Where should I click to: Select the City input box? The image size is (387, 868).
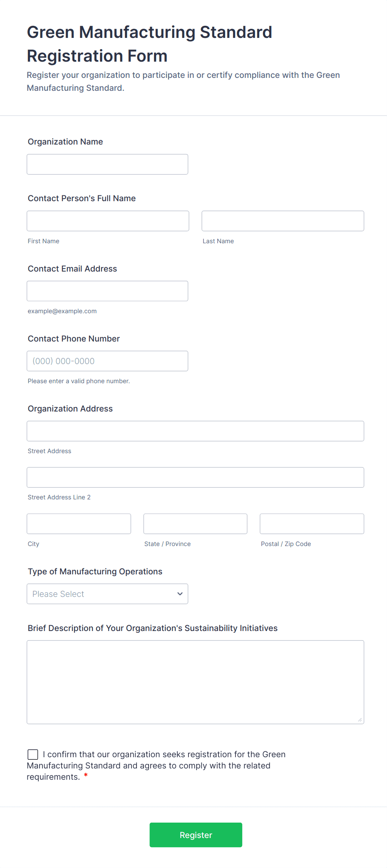79,524
